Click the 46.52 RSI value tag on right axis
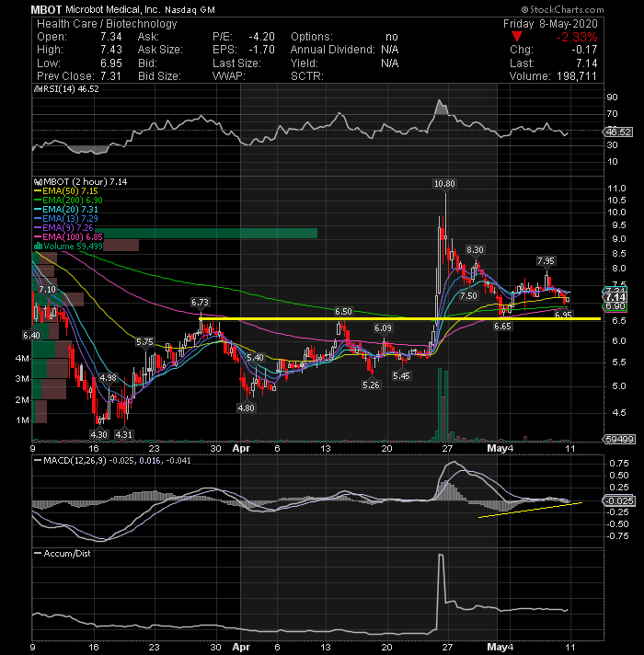Viewport: 644px width, 655px height. 618,132
